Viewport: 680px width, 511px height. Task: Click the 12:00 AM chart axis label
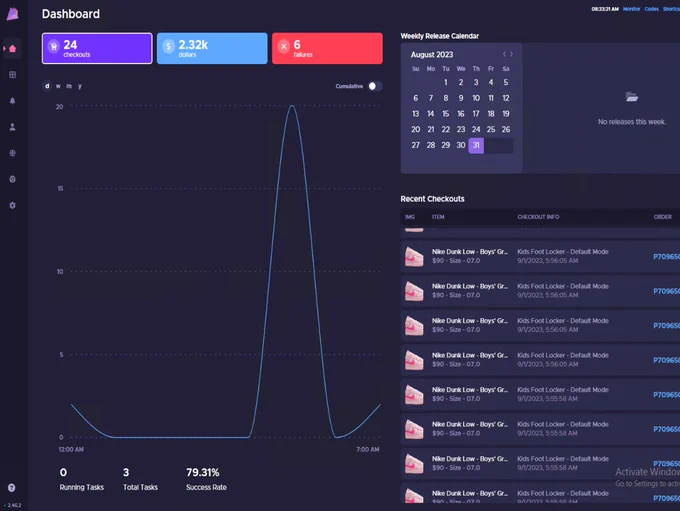click(71, 449)
